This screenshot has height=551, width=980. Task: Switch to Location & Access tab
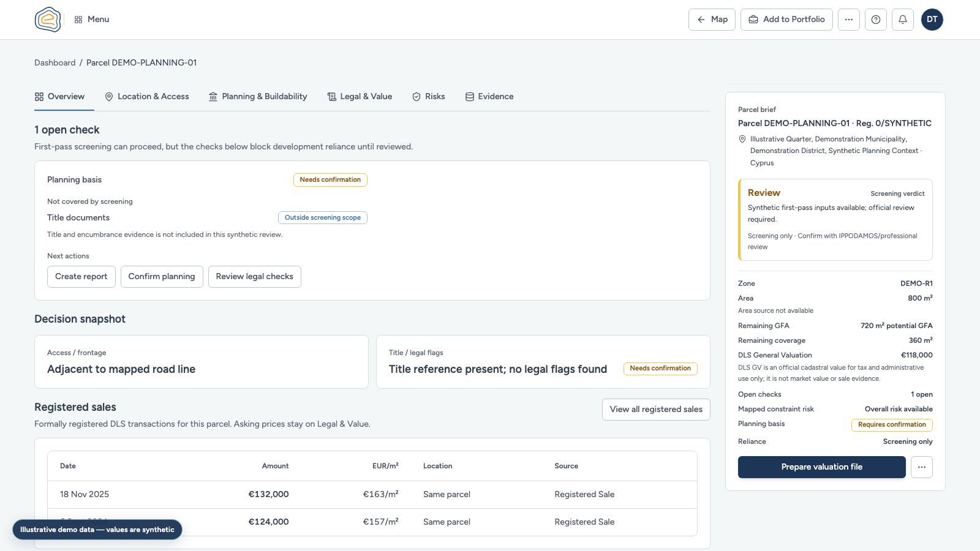[x=147, y=97]
